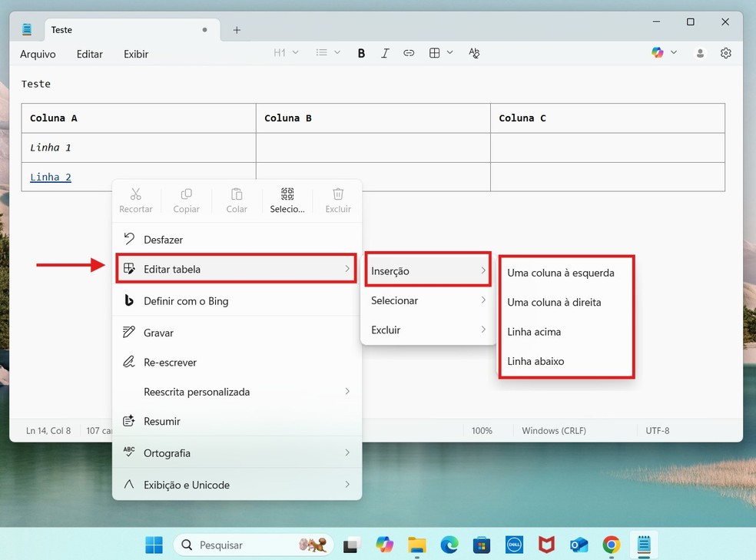Click the Coluna B header cell
Screen dimensions: 756x560
(x=373, y=118)
